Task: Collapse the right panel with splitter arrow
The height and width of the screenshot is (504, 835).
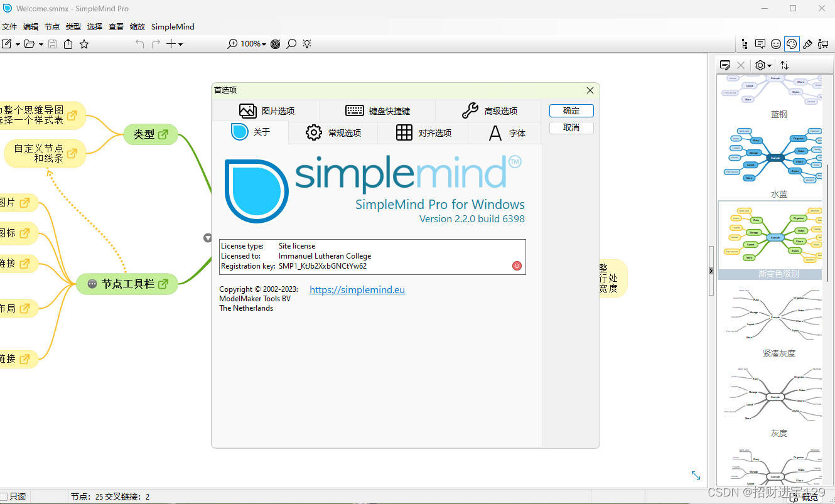Action: pyautogui.click(x=711, y=271)
